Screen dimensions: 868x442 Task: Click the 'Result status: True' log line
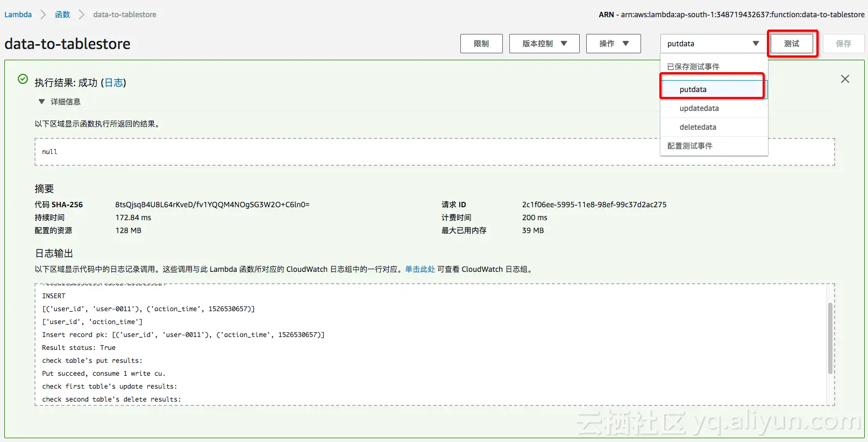[79, 348]
